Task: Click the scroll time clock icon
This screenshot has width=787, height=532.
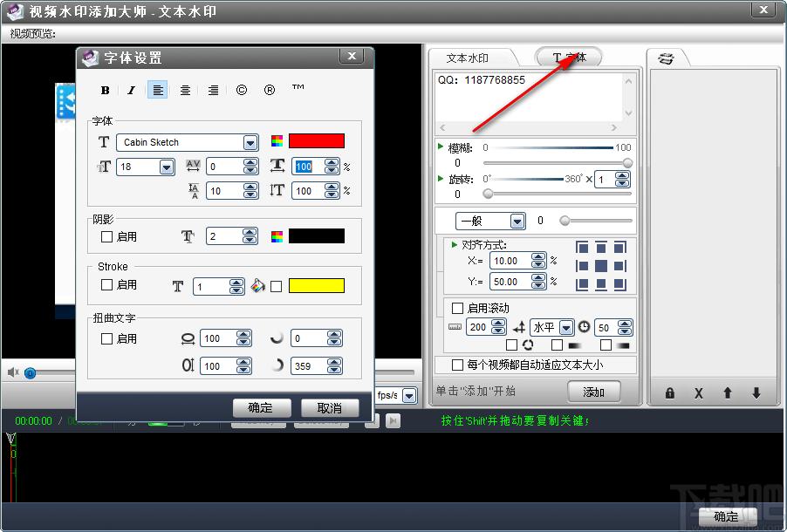Action: (584, 327)
